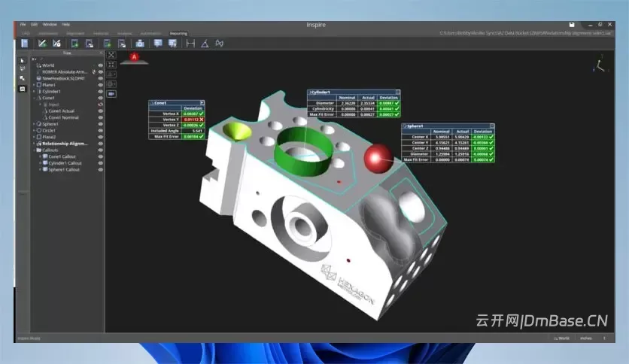Screen dimensions: 629x364
Task: Open the Window menu
Action: click(50, 25)
